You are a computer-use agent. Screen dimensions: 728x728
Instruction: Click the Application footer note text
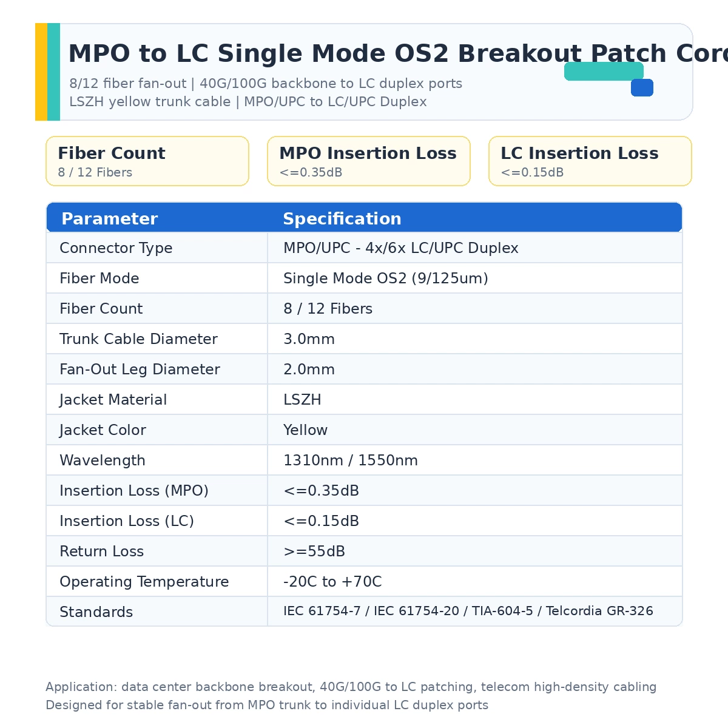click(x=351, y=687)
